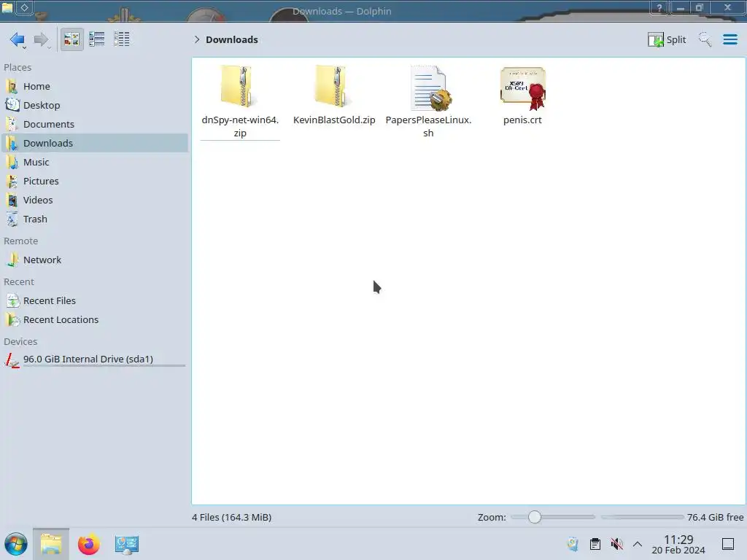Image resolution: width=747 pixels, height=560 pixels.
Task: Go forward with the grey arrow
Action: click(x=41, y=39)
